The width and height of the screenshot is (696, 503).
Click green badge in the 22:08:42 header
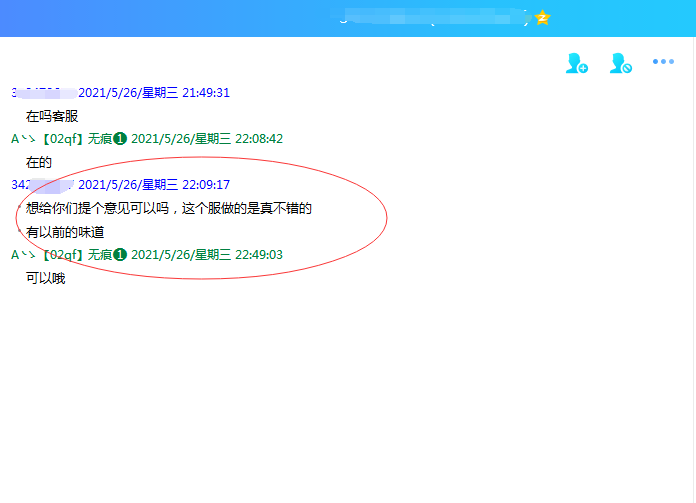pos(120,139)
